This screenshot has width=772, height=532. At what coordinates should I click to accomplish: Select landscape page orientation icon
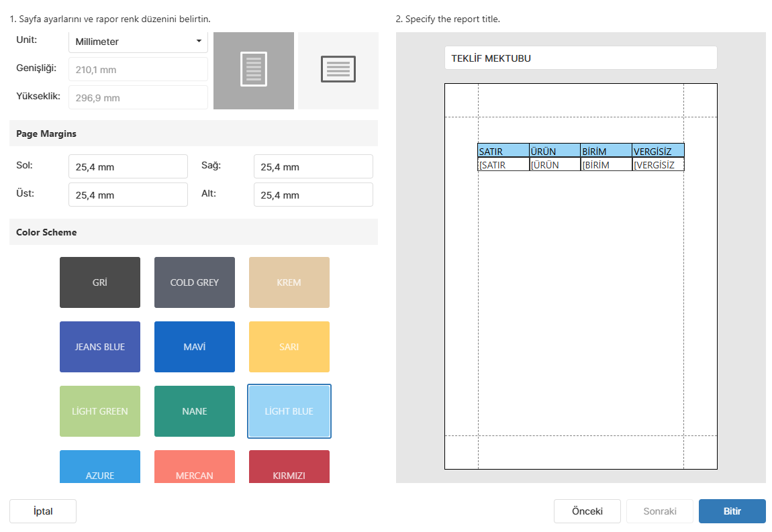pyautogui.click(x=338, y=70)
